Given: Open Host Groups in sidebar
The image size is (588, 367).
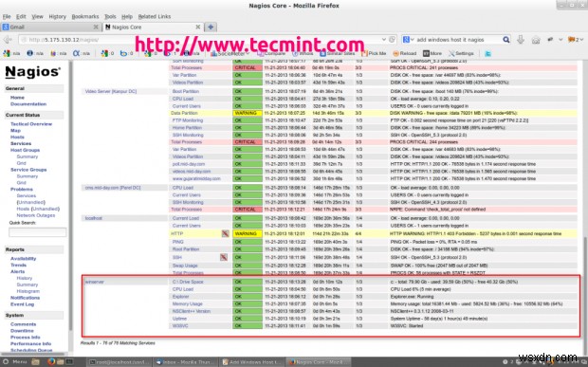Looking at the screenshot, I should (25, 150).
